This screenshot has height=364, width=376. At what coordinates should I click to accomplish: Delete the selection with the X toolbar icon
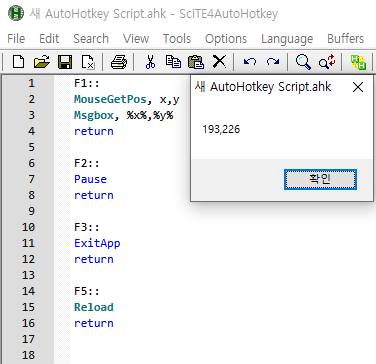pyautogui.click(x=219, y=62)
